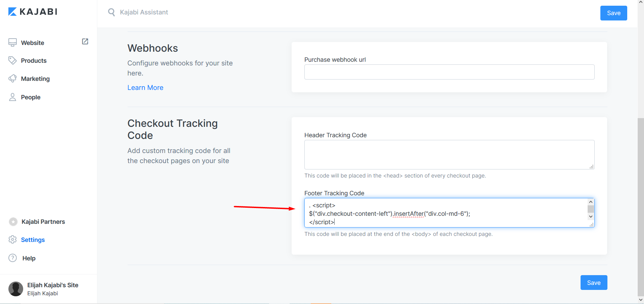Click the Website monitor icon

(x=12, y=43)
